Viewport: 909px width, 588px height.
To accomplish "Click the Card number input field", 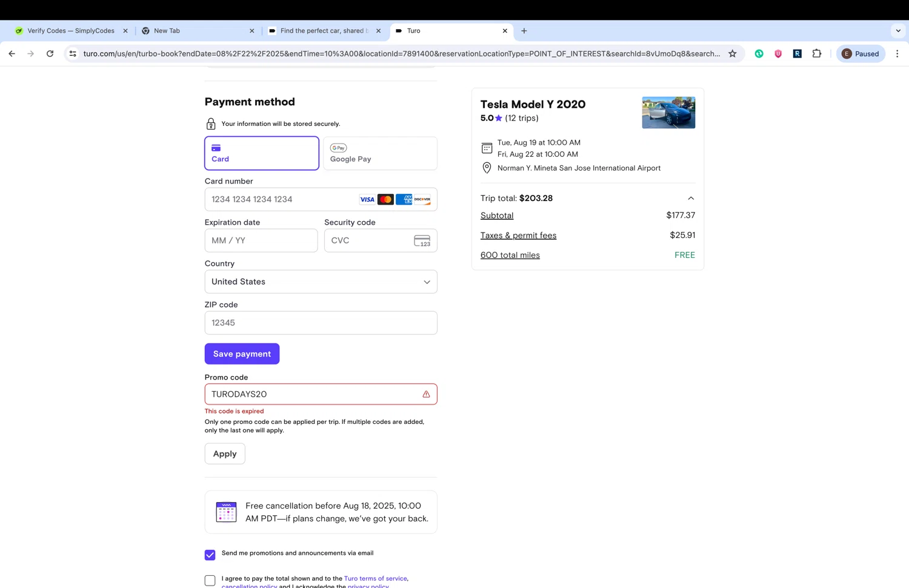I will pos(321,199).
